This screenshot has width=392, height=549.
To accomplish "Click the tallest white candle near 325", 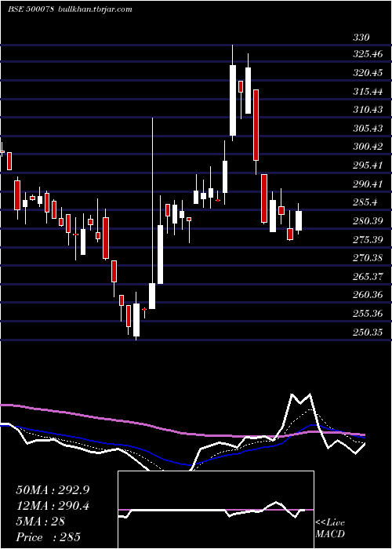I will click(x=233, y=100).
